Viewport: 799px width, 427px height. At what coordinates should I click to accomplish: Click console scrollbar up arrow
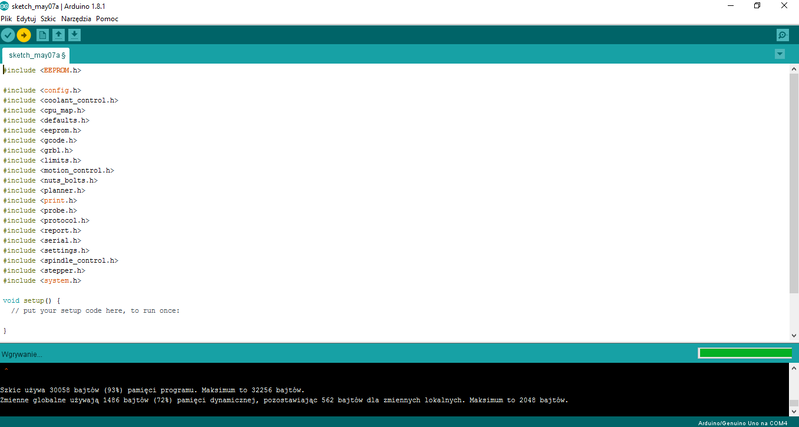[x=794, y=367]
